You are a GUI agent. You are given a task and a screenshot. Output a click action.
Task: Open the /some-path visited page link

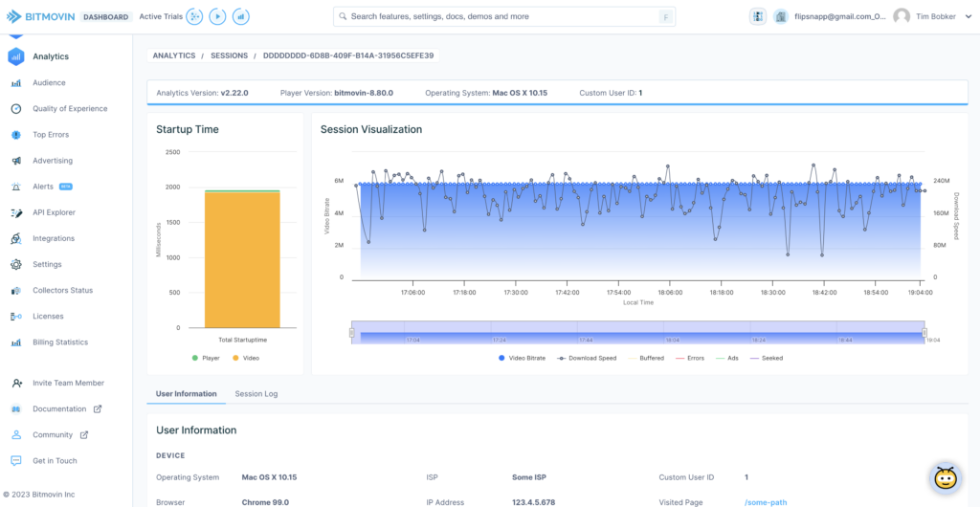tap(766, 502)
